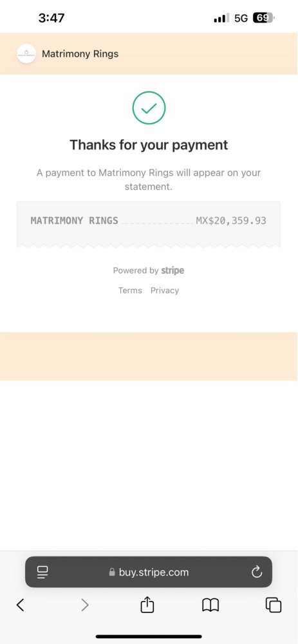Select the Matrimony Rings merchant name header
This screenshot has height=644, width=298.
tap(80, 54)
